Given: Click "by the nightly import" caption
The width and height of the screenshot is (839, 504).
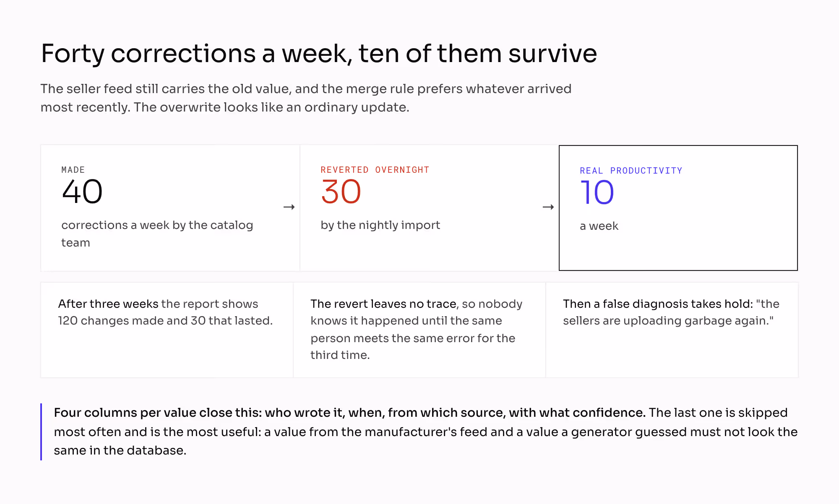Looking at the screenshot, I should pos(380,225).
